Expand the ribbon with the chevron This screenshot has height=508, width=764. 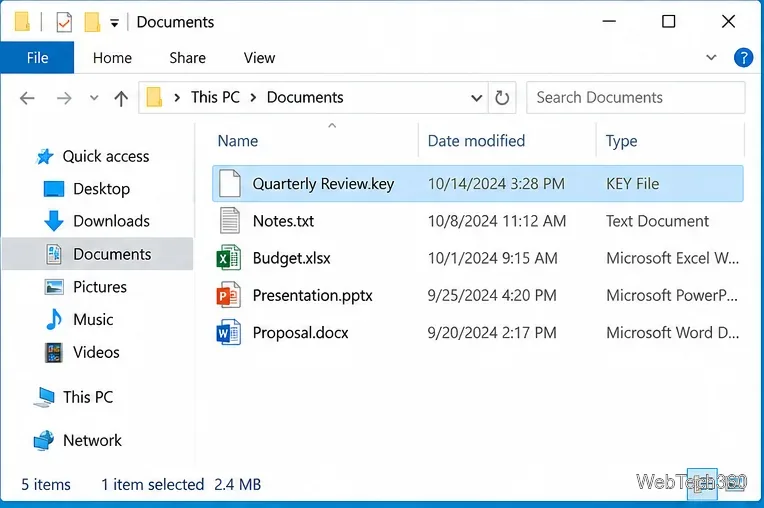point(711,57)
